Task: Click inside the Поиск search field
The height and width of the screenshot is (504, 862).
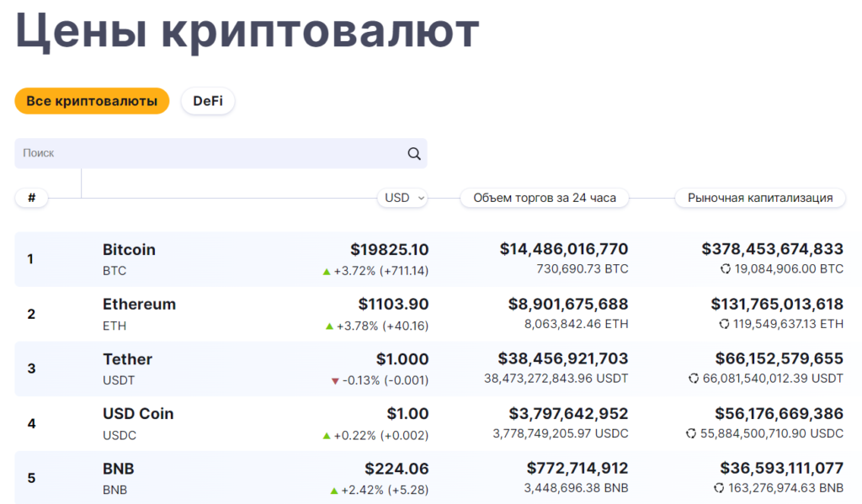Action: (210, 153)
